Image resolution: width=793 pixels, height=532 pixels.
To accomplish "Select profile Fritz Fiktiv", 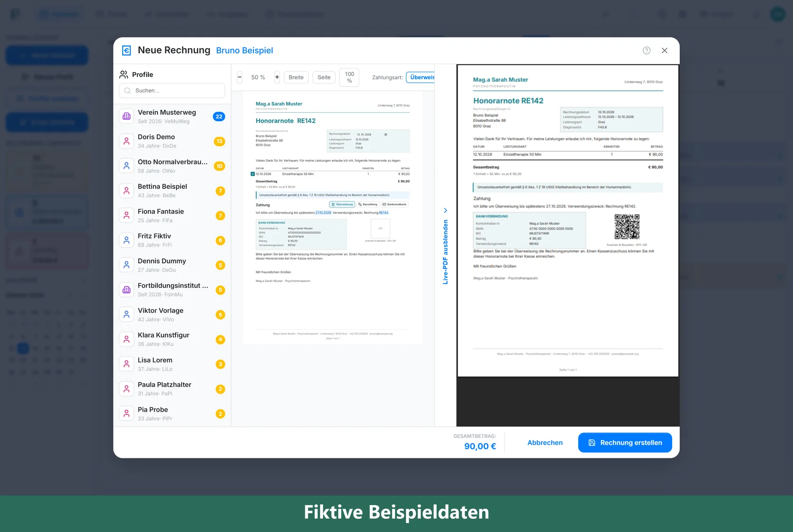I will pos(172,240).
